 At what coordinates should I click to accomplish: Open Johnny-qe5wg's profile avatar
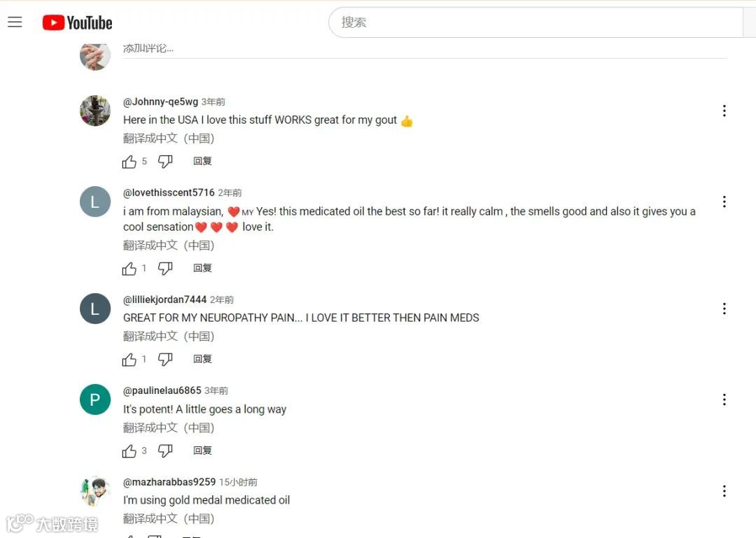pyautogui.click(x=95, y=111)
